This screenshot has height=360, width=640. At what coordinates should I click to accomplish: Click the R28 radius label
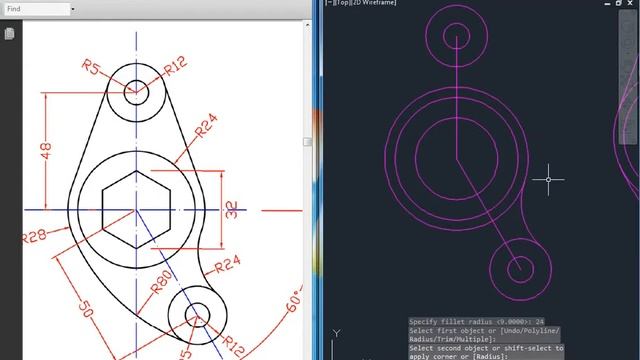(x=34, y=236)
